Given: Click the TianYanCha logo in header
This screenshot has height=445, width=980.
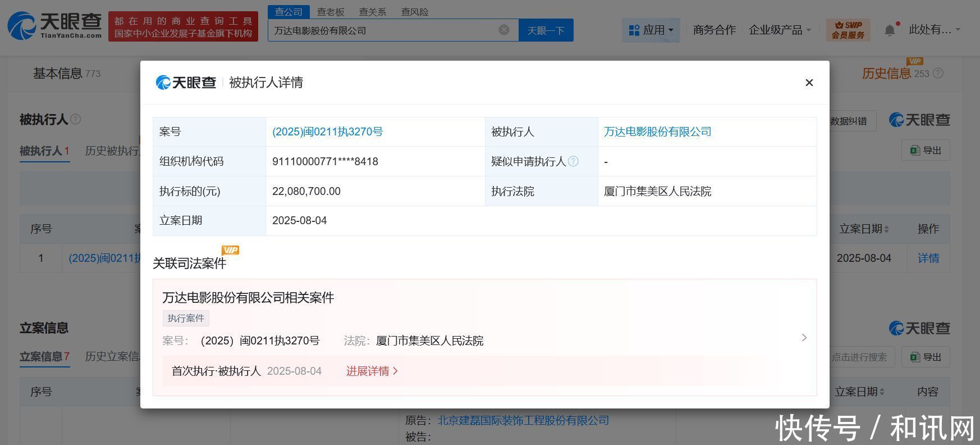Looking at the screenshot, I should pos(54,26).
